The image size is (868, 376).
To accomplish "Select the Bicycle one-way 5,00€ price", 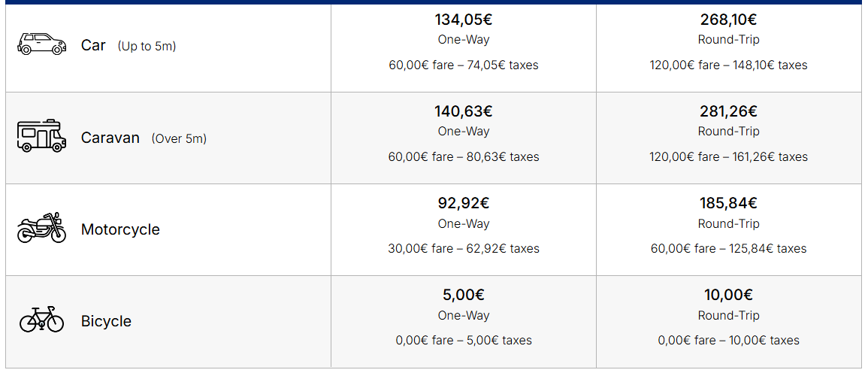I will [464, 296].
